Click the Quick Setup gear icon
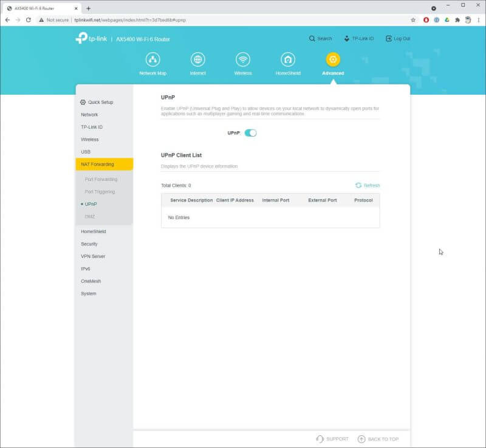This screenshot has width=486, height=448. click(x=83, y=102)
